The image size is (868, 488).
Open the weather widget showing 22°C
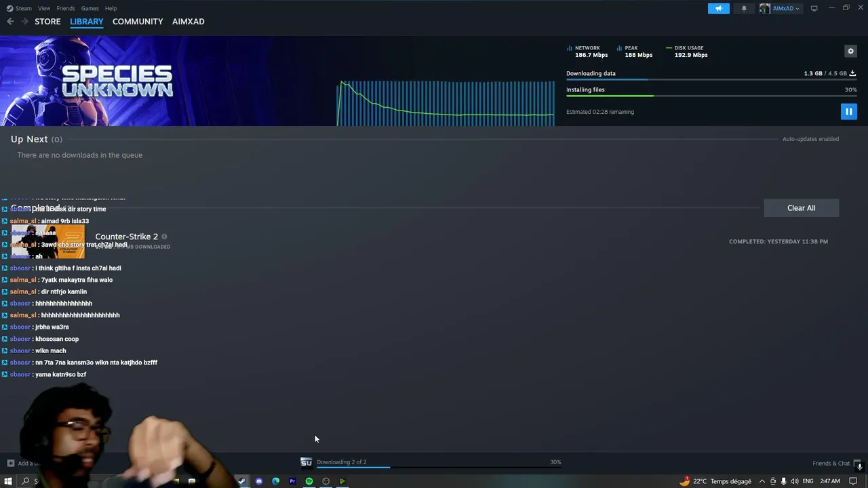click(715, 481)
